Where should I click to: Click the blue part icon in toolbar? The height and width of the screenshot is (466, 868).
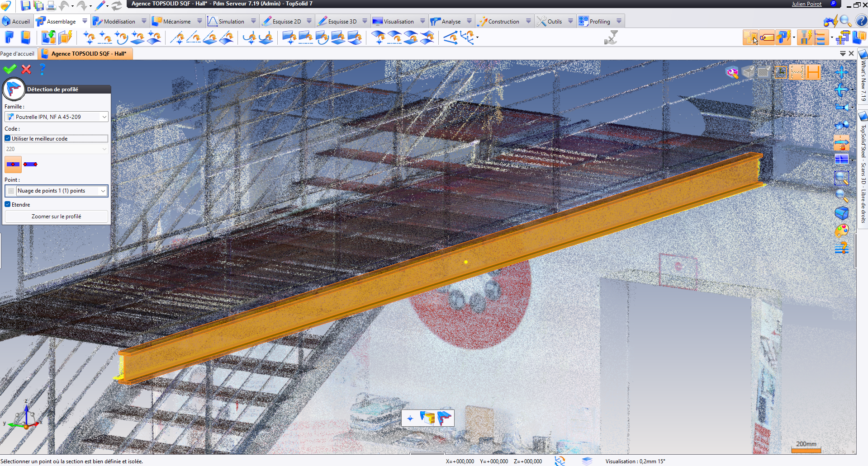click(9, 38)
